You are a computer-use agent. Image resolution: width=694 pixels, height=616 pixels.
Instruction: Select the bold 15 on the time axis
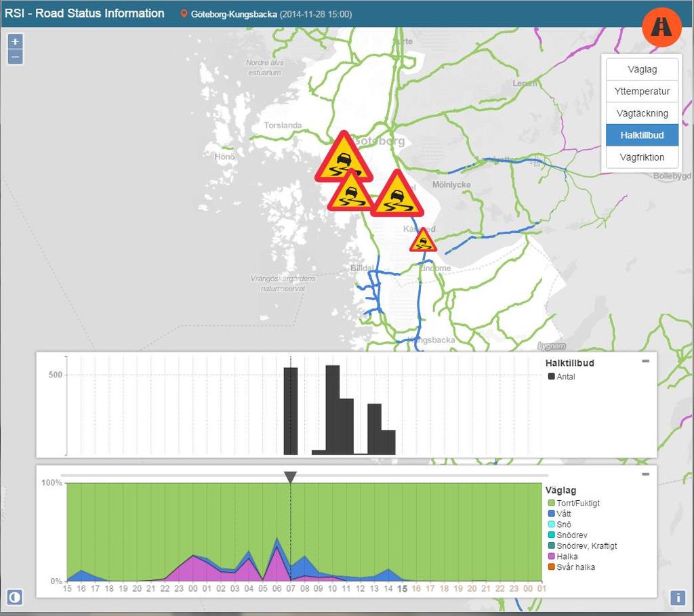coord(403,589)
